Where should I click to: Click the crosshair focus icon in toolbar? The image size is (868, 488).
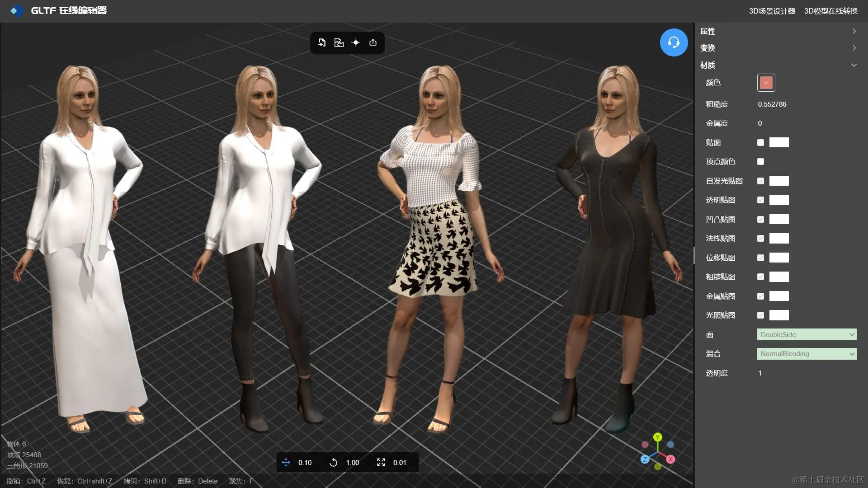(356, 42)
